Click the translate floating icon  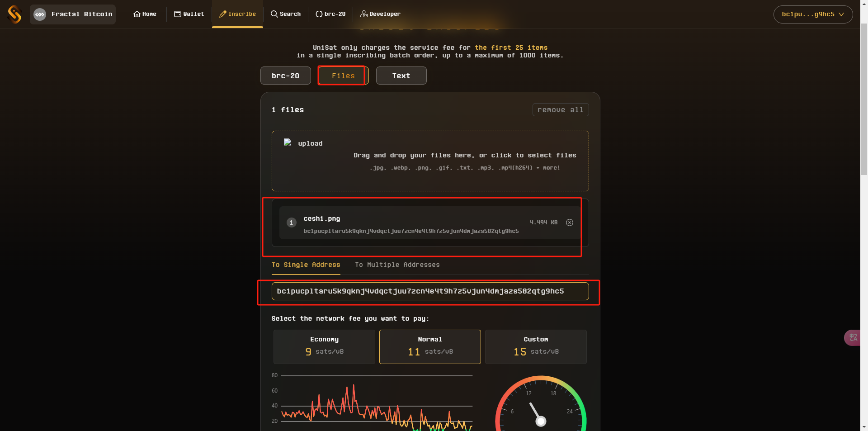click(853, 338)
